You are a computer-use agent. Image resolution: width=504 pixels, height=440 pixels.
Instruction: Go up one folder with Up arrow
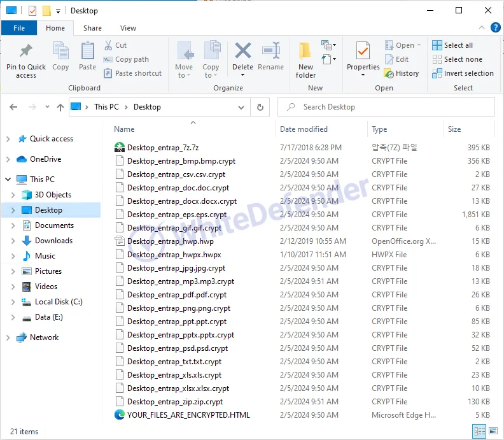[x=60, y=107]
